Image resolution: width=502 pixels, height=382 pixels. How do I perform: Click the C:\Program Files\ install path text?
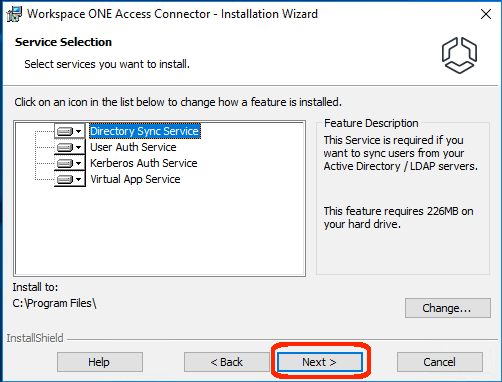click(54, 303)
